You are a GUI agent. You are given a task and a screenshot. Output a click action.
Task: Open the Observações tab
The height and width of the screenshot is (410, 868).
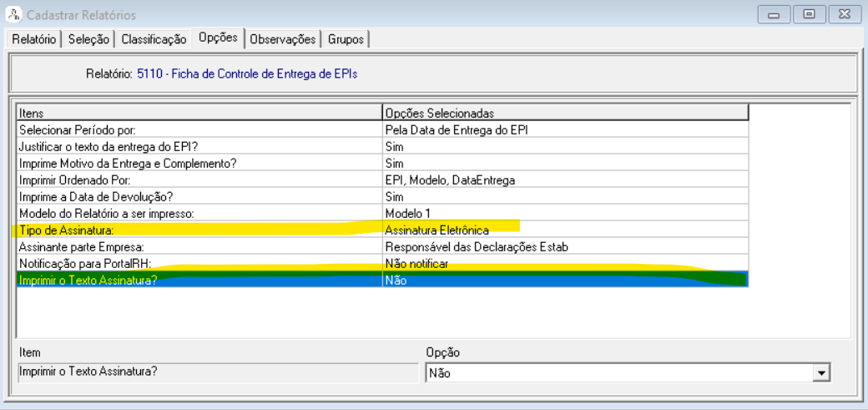283,39
